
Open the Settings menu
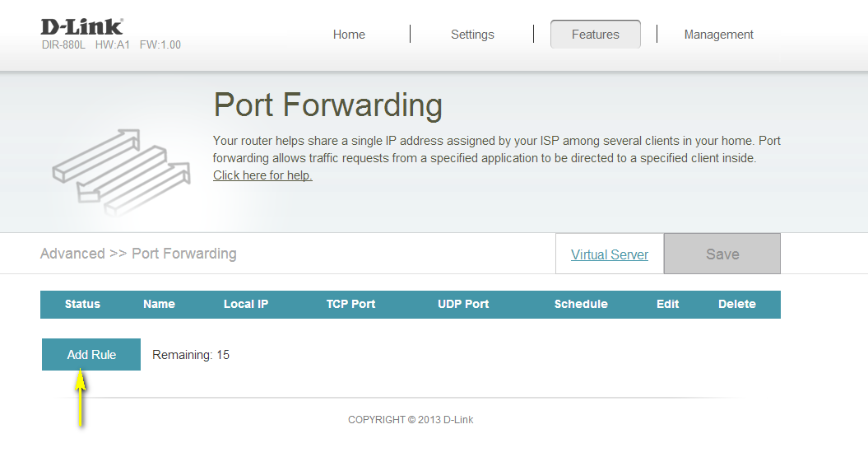coord(472,35)
